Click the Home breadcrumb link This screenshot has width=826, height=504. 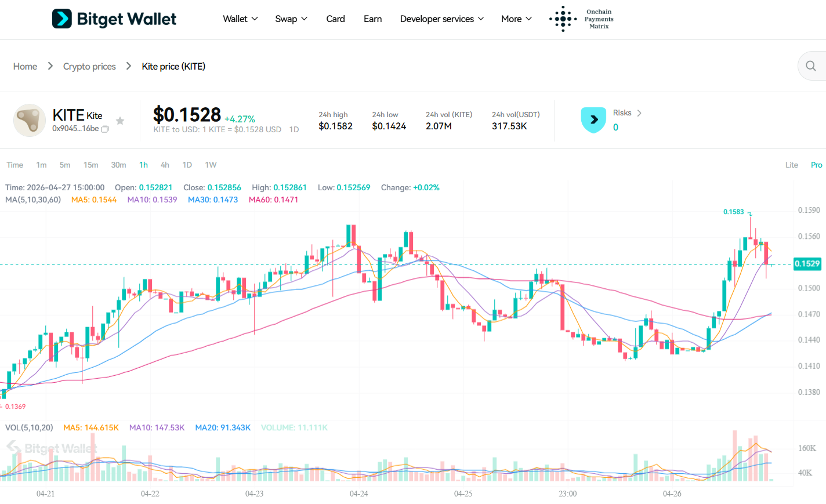coord(25,66)
